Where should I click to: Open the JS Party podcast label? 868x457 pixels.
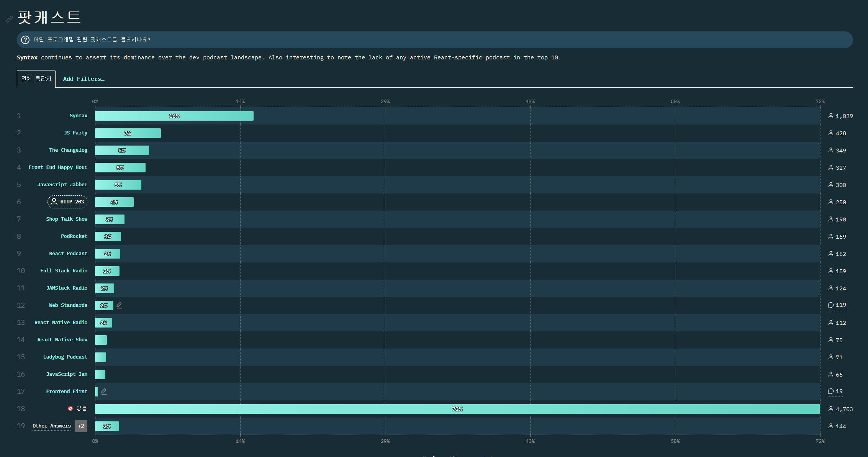pyautogui.click(x=75, y=133)
